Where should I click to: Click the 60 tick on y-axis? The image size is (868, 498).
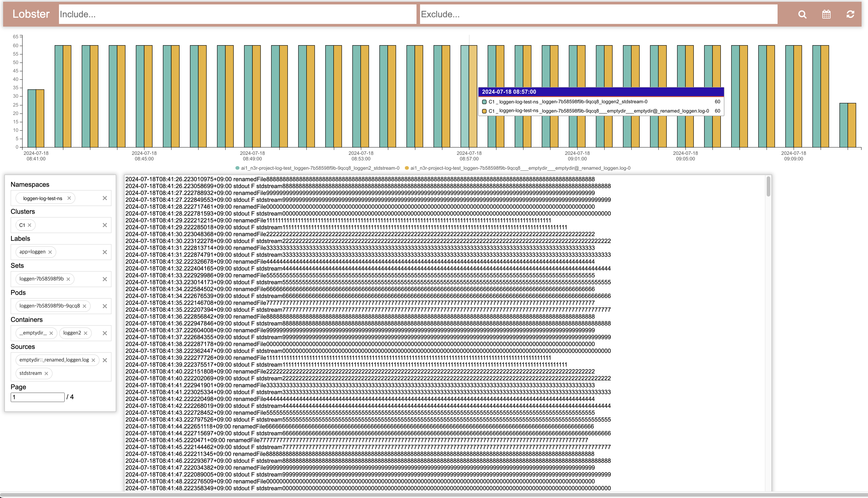click(15, 45)
